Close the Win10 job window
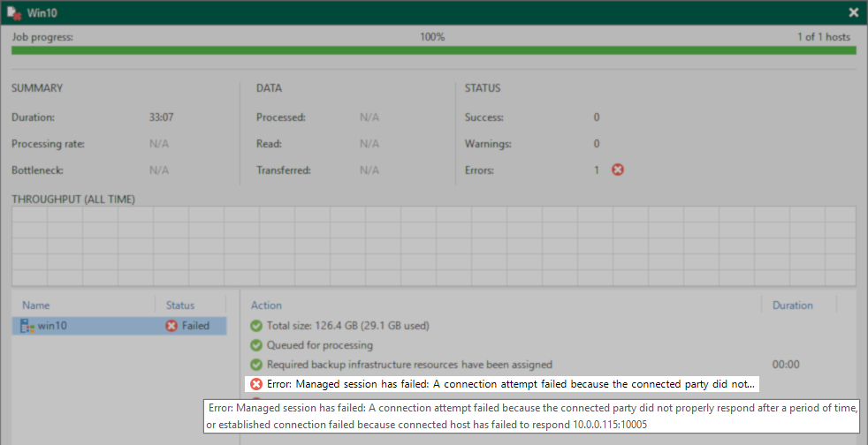868x445 pixels. pyautogui.click(x=853, y=12)
